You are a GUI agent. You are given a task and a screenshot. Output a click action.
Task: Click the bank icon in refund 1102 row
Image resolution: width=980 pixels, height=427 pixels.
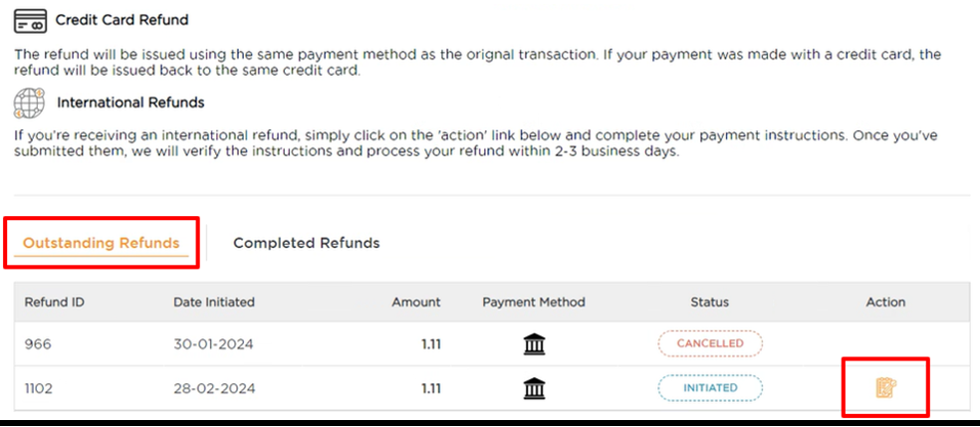coord(534,388)
